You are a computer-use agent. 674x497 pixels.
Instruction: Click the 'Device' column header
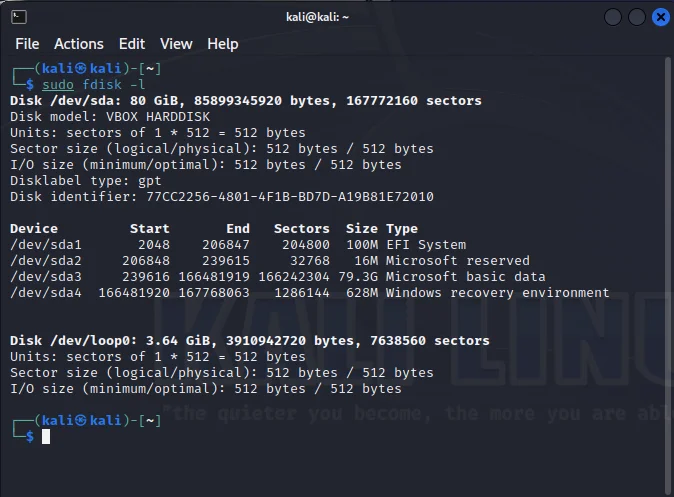coord(34,228)
